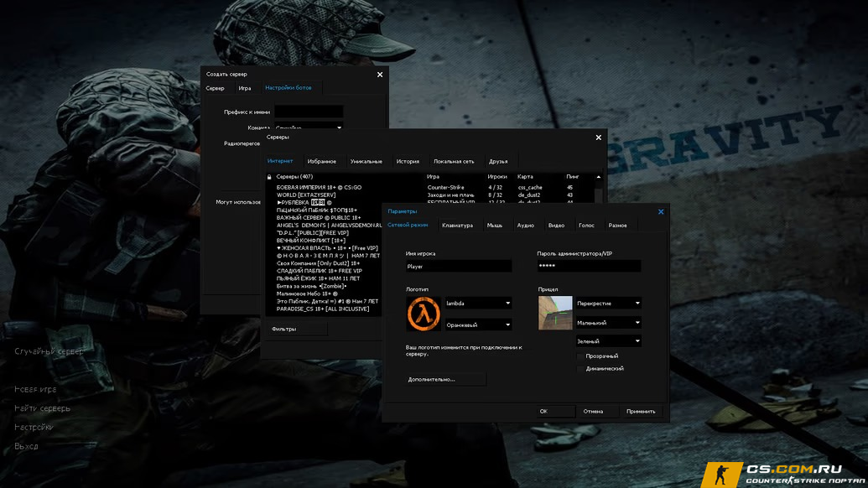Close the Создать сервер window

pos(380,74)
